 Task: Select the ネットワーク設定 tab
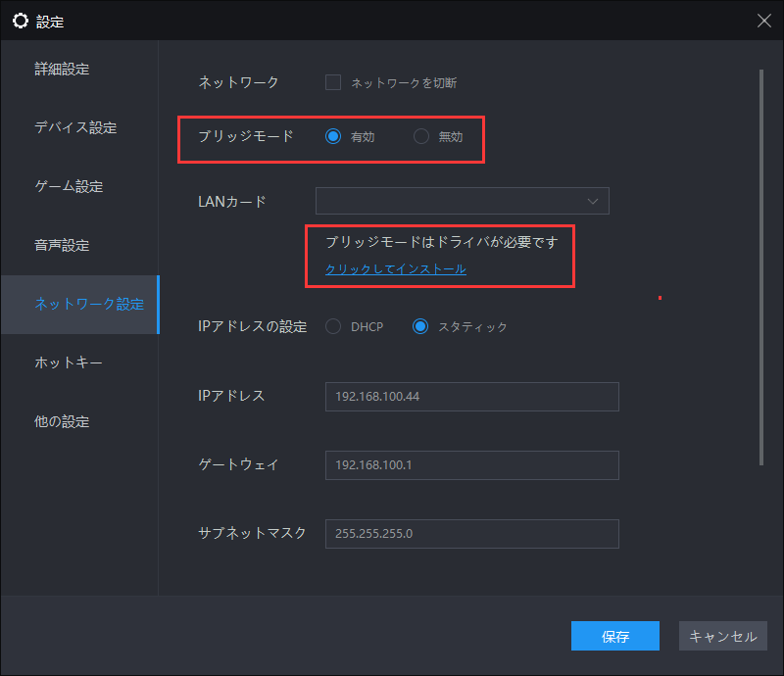click(80, 304)
